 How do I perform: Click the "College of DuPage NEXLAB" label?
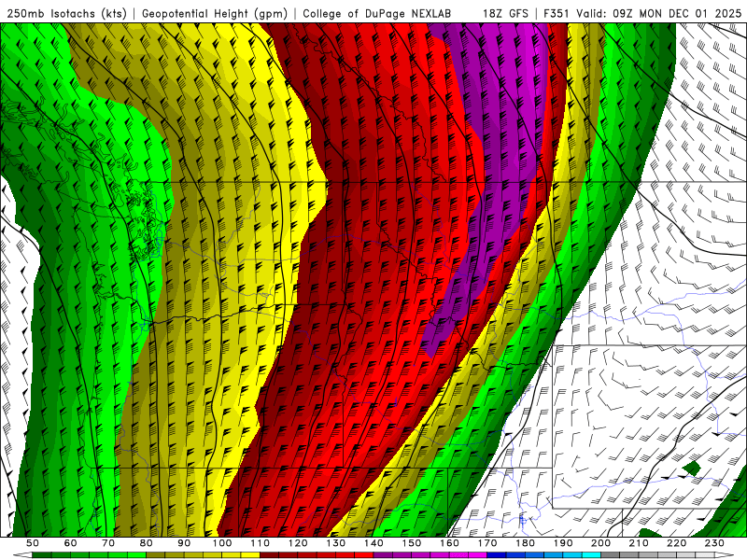(x=377, y=14)
